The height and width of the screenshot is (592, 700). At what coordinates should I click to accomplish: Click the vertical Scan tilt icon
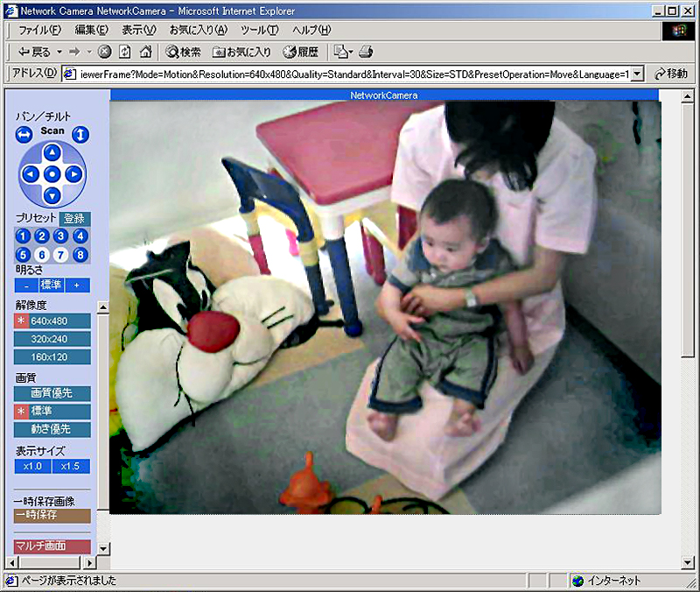click(80, 135)
